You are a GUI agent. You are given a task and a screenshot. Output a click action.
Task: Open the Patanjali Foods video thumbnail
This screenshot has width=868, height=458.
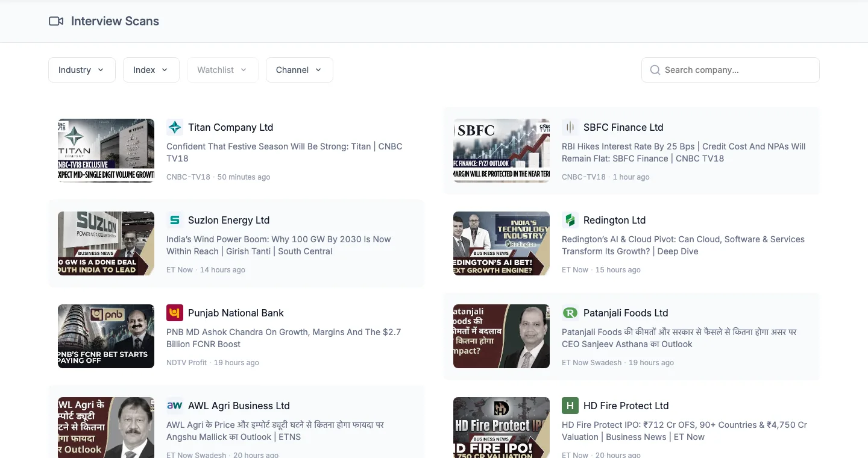pyautogui.click(x=502, y=336)
